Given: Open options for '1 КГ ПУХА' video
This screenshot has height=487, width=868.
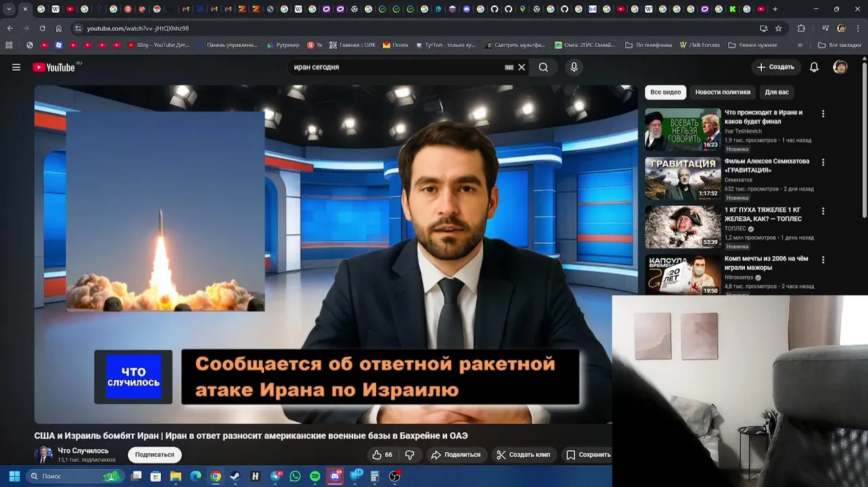Looking at the screenshot, I should [823, 212].
